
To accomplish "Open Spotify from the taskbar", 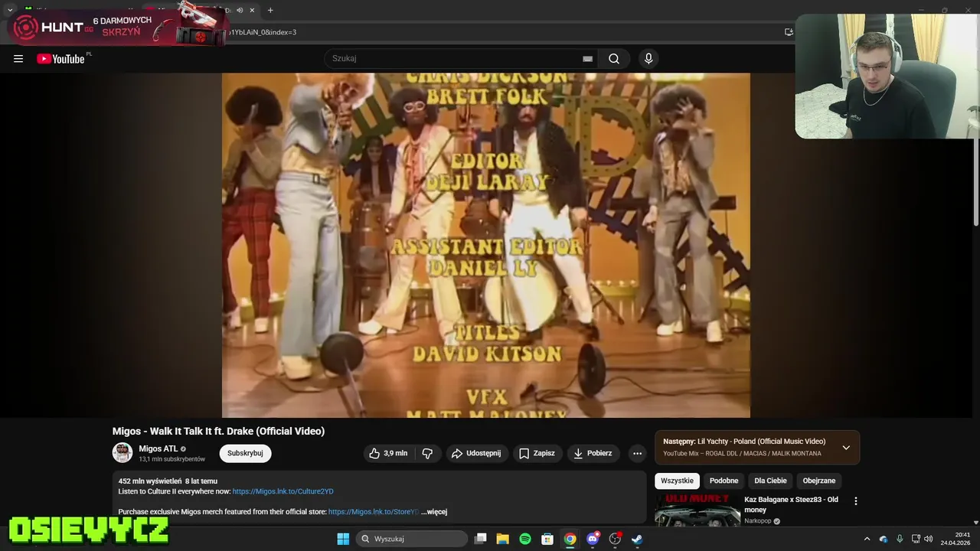I will click(x=525, y=539).
